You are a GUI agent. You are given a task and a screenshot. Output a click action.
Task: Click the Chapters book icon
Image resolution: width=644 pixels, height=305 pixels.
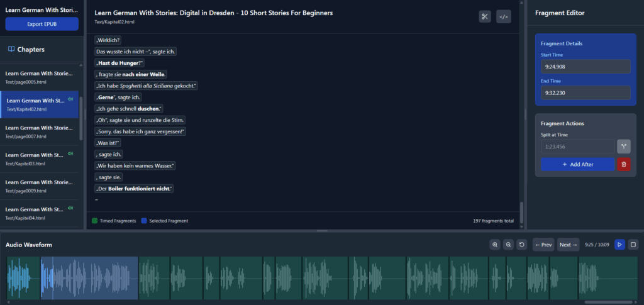pyautogui.click(x=11, y=49)
